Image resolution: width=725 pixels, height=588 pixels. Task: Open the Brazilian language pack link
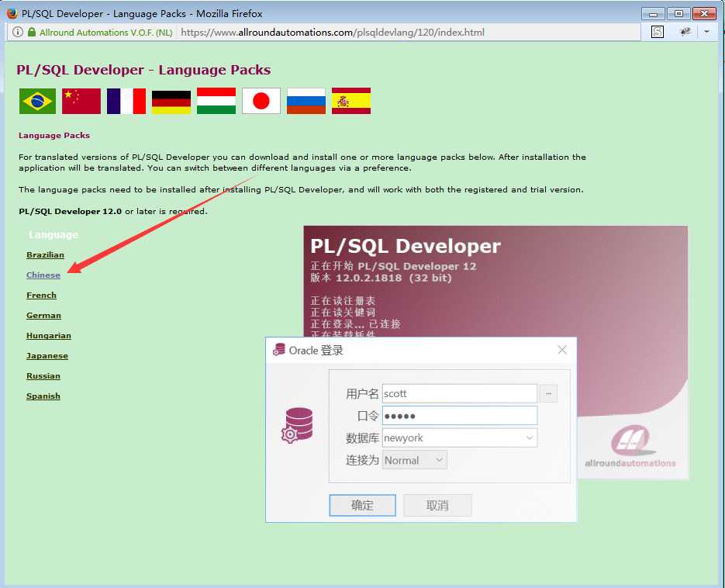pyautogui.click(x=45, y=255)
